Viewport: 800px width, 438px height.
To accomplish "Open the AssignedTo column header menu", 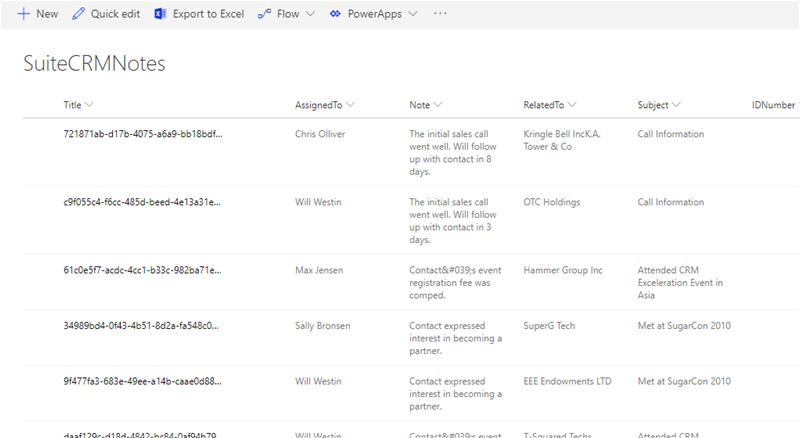I will 350,104.
